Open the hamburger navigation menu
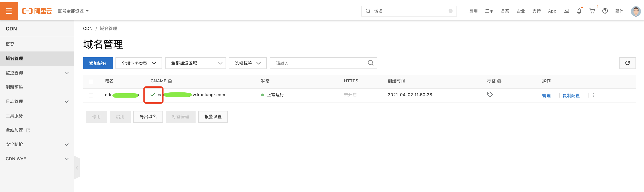Screen dimensions: 644x192 coord(9,11)
